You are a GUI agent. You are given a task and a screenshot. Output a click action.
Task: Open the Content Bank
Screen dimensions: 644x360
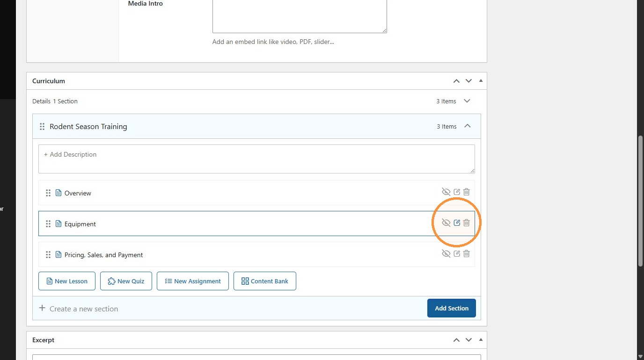click(x=265, y=281)
